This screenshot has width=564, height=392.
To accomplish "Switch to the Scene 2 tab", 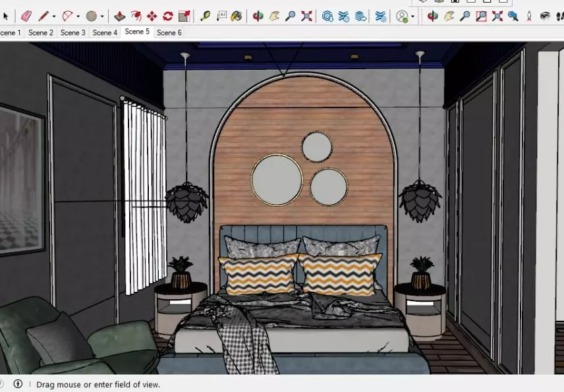I will click(x=41, y=32).
